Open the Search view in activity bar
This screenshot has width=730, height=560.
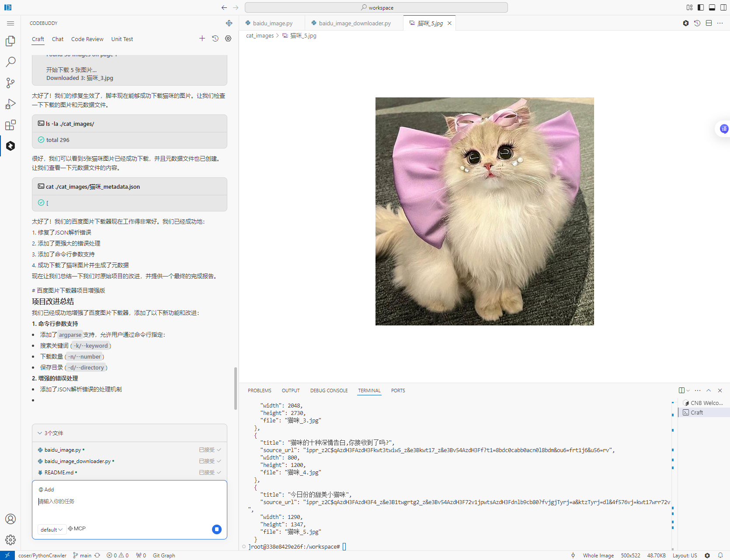[x=10, y=62]
